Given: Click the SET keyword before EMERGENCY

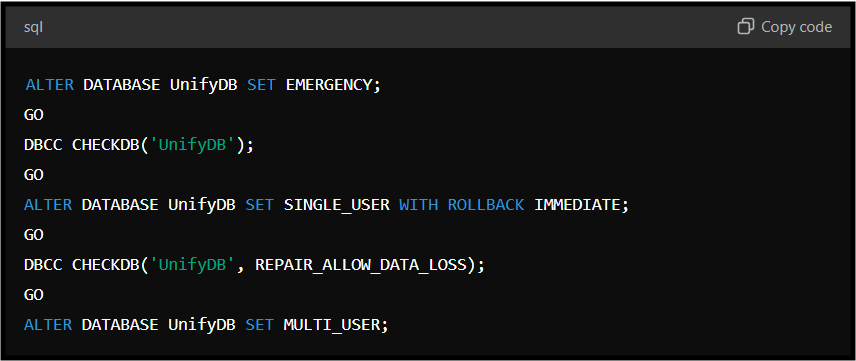Looking at the screenshot, I should (261, 85).
